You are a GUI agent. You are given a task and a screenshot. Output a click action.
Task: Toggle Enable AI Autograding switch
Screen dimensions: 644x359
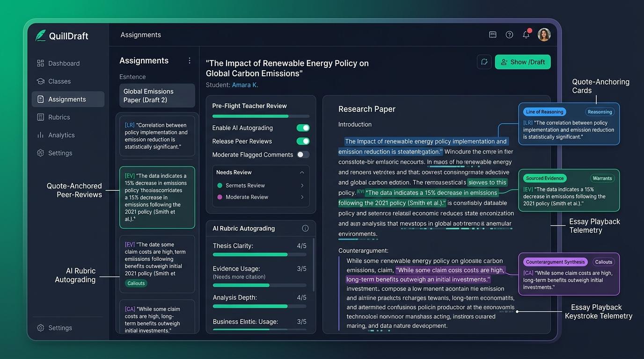[303, 128]
